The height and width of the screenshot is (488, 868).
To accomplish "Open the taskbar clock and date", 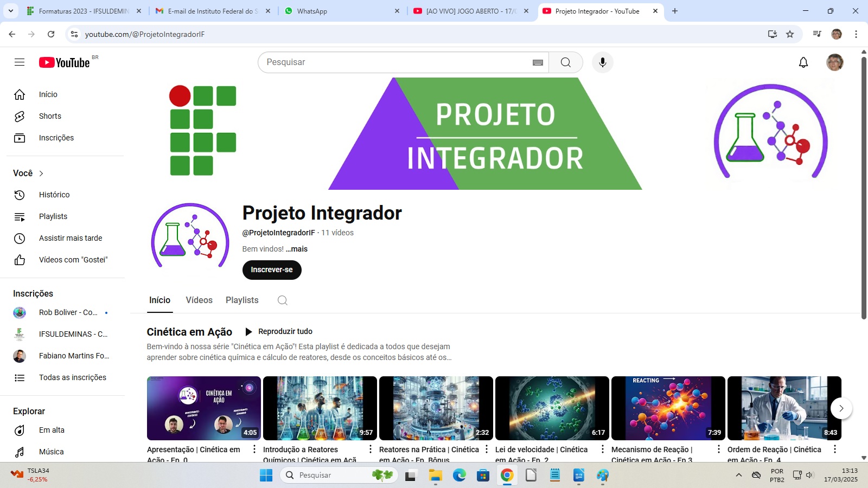I will coord(841,475).
